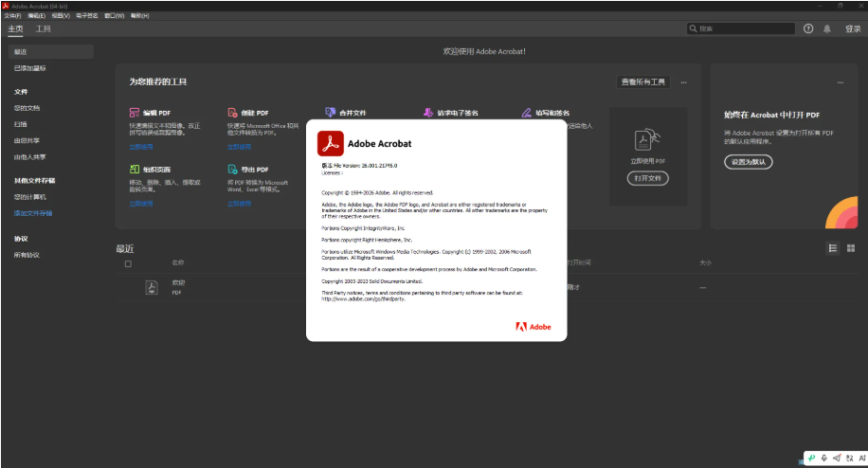This screenshot has height=468, width=868.
Task: Click the microphone icon in floating toolbar
Action: pyautogui.click(x=824, y=458)
